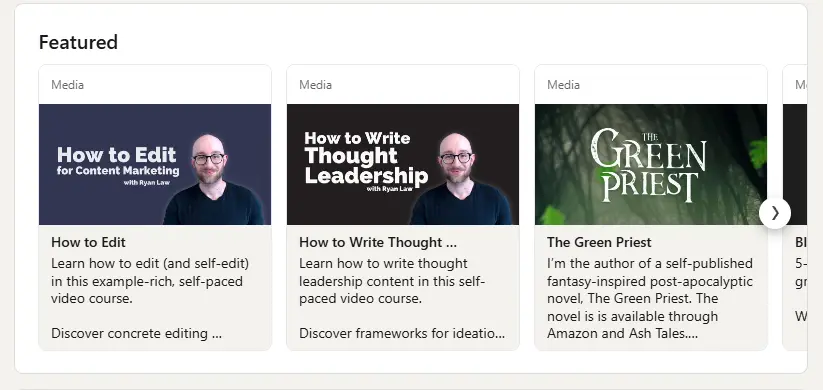
Task: Click "I'm the author of a self-published" description
Action: [x=650, y=298]
